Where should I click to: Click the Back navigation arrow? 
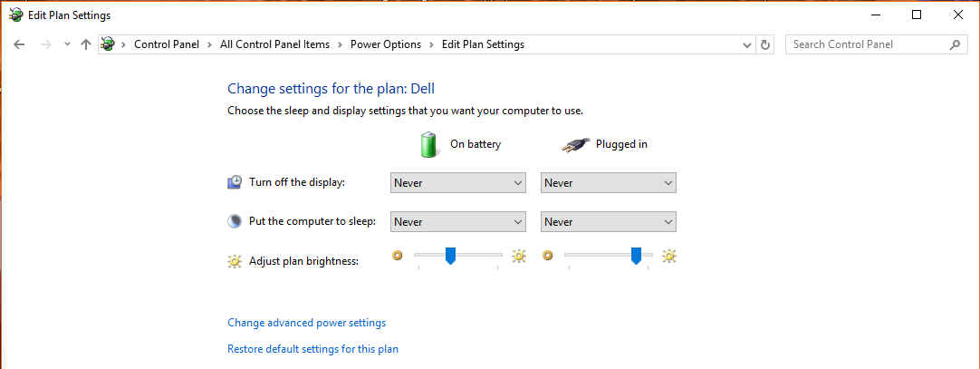19,44
